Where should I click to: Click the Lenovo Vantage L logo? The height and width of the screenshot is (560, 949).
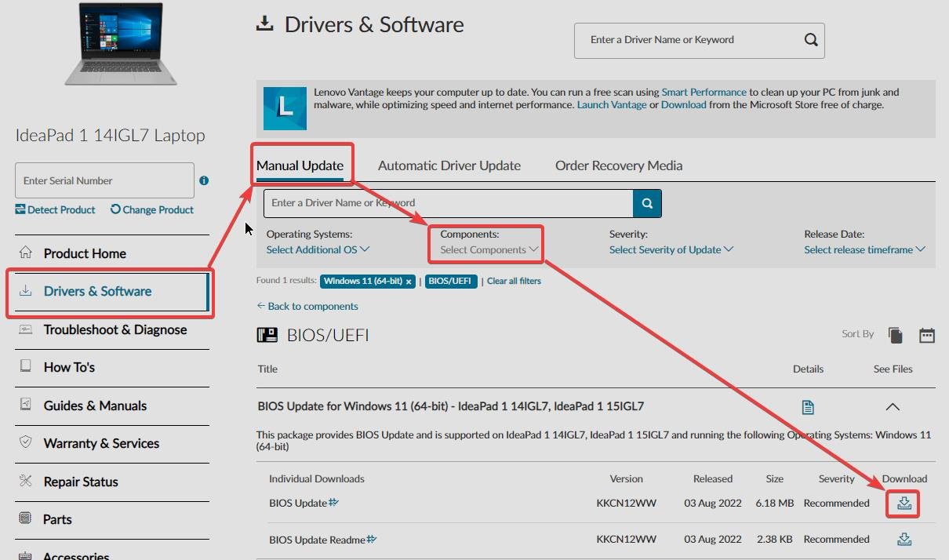pyautogui.click(x=285, y=108)
